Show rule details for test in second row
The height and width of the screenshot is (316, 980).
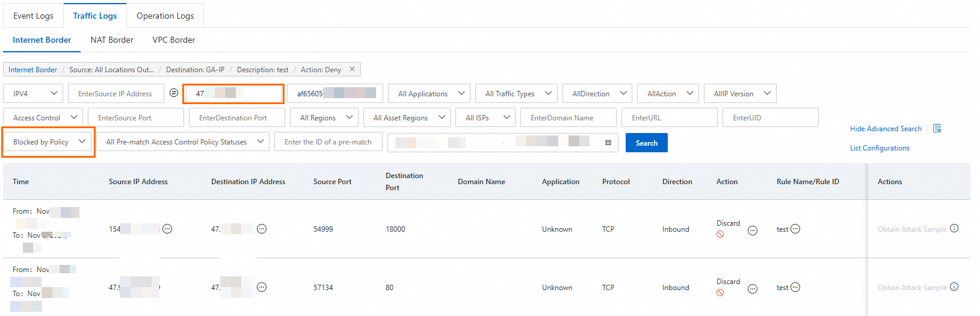tap(795, 287)
